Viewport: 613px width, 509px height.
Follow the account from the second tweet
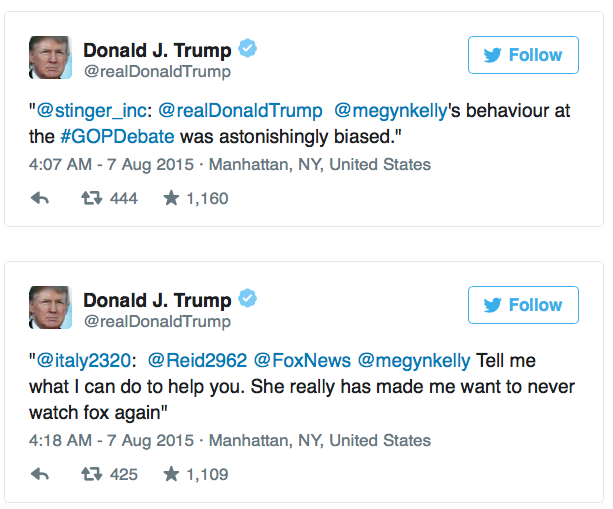522,305
